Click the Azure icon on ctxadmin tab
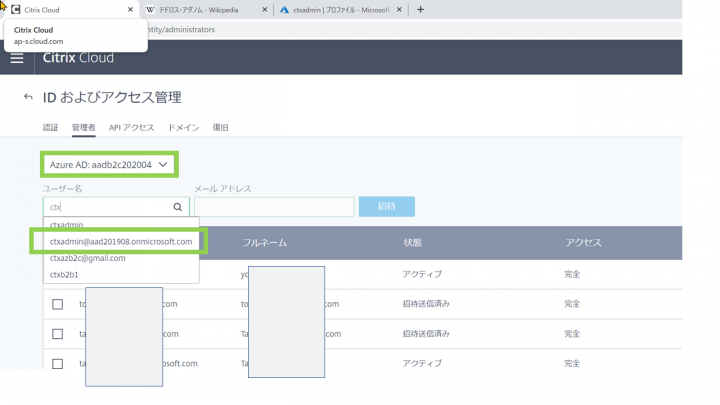The image size is (720, 405). (284, 10)
